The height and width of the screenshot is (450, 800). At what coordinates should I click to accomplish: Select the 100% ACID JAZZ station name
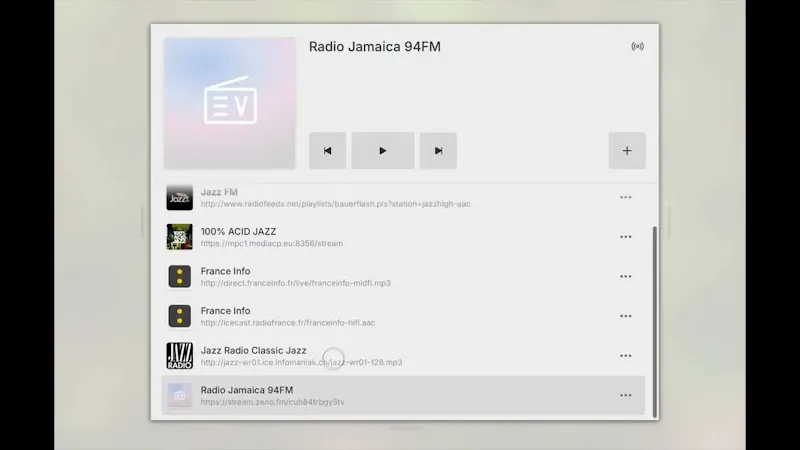tap(238, 232)
